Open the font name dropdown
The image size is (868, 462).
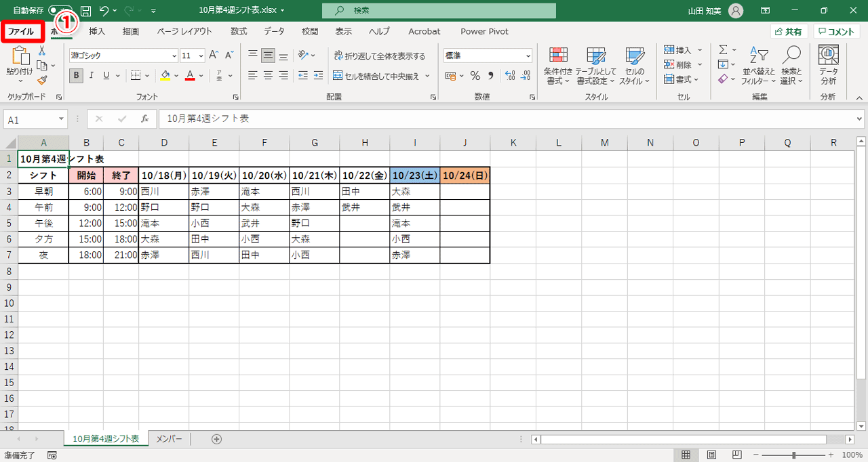174,56
